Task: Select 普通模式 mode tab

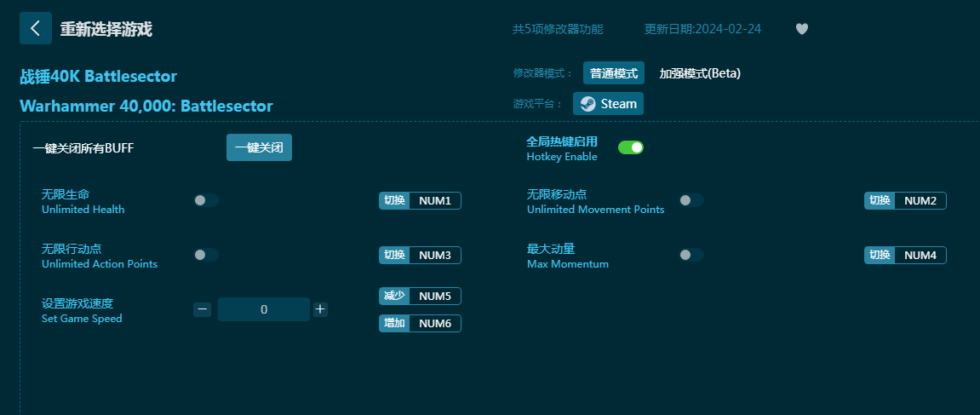Action: tap(614, 73)
